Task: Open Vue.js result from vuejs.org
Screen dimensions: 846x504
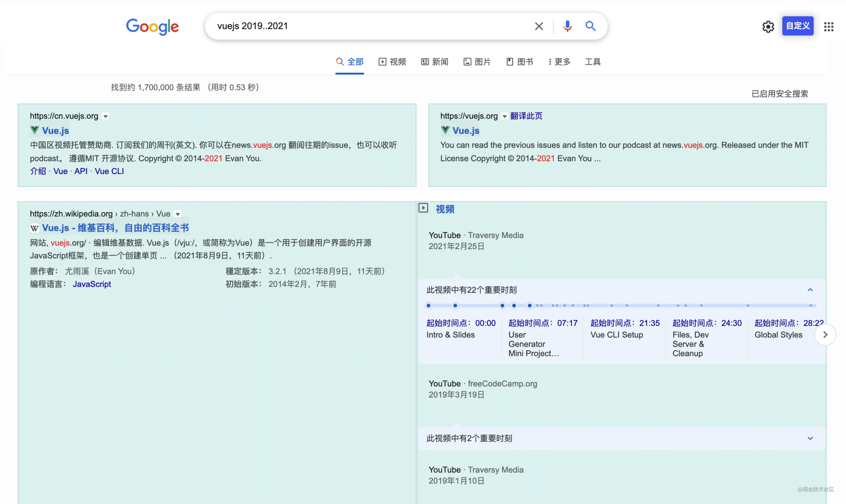Action: pos(465,131)
